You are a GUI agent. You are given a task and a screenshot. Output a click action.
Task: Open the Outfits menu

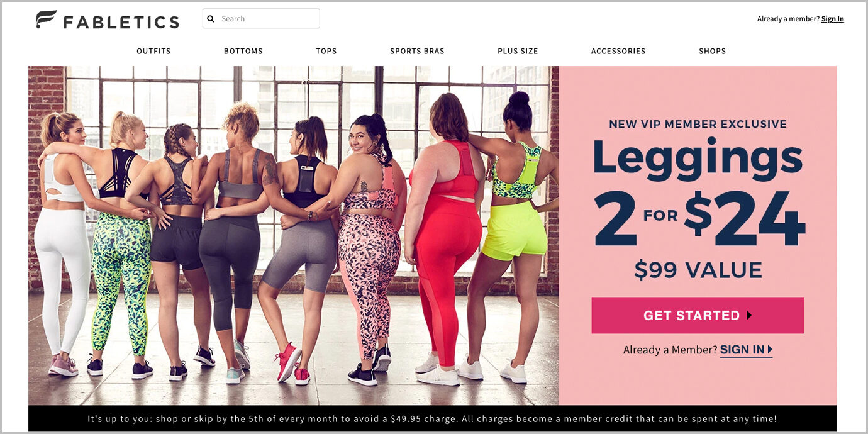click(x=153, y=51)
